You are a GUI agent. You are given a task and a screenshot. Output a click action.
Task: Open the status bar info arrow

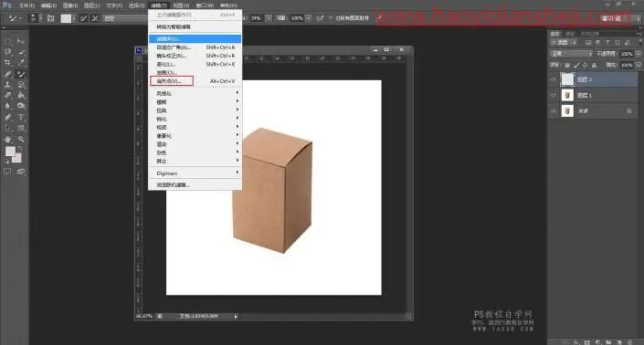coord(236,317)
